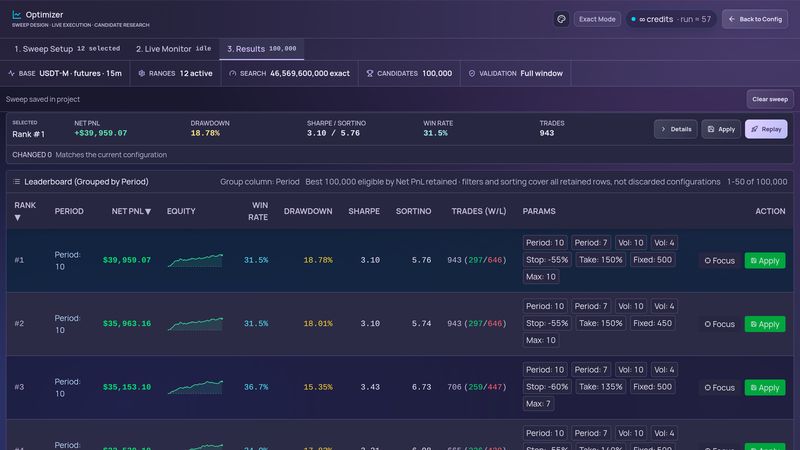Click 1-50 of 100,000 pagination text

(x=757, y=182)
